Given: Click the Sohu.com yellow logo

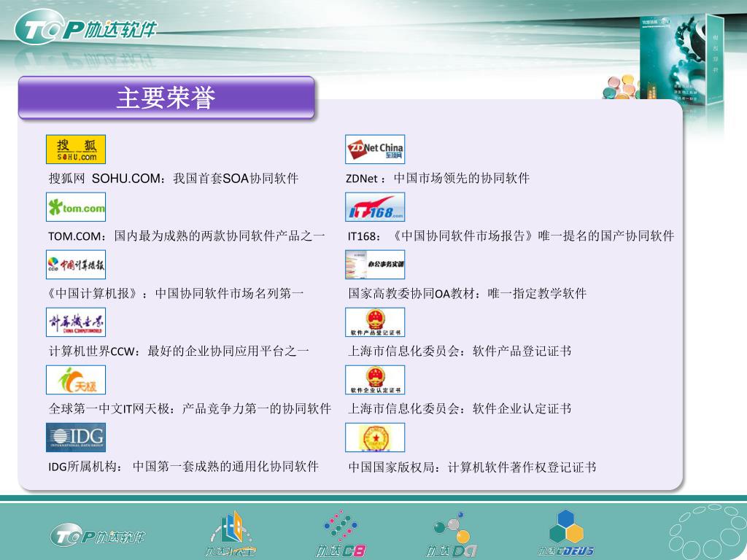Looking at the screenshot, I should point(76,149).
